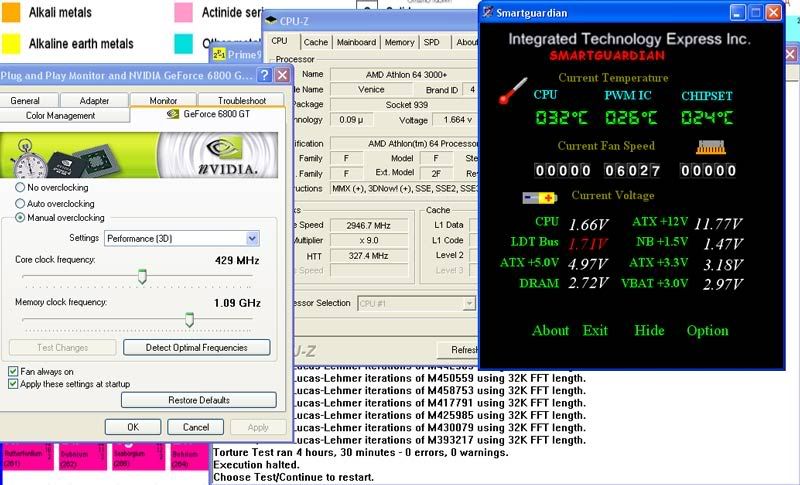Open the GeForce 6800 GT tab
Viewport: 800px width, 485px height.
[x=208, y=114]
